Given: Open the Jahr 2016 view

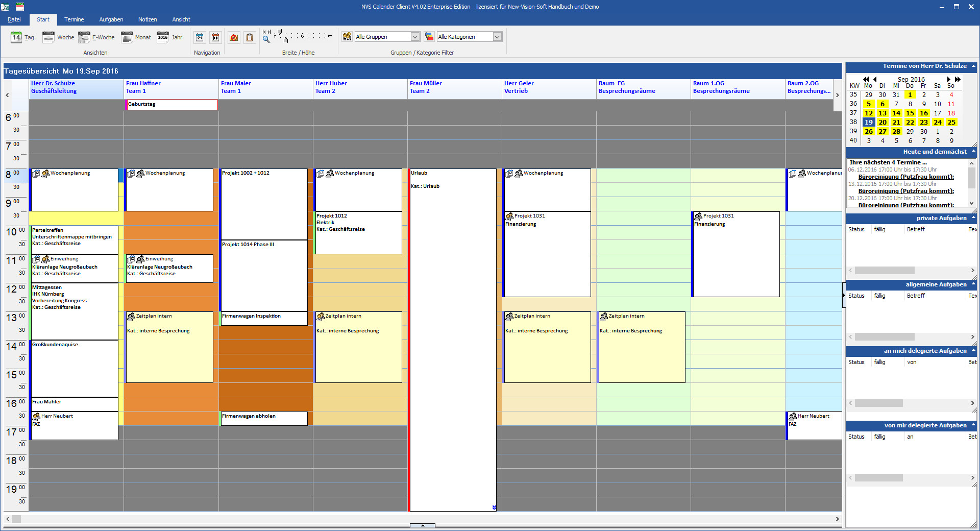Looking at the screenshot, I should pos(169,37).
